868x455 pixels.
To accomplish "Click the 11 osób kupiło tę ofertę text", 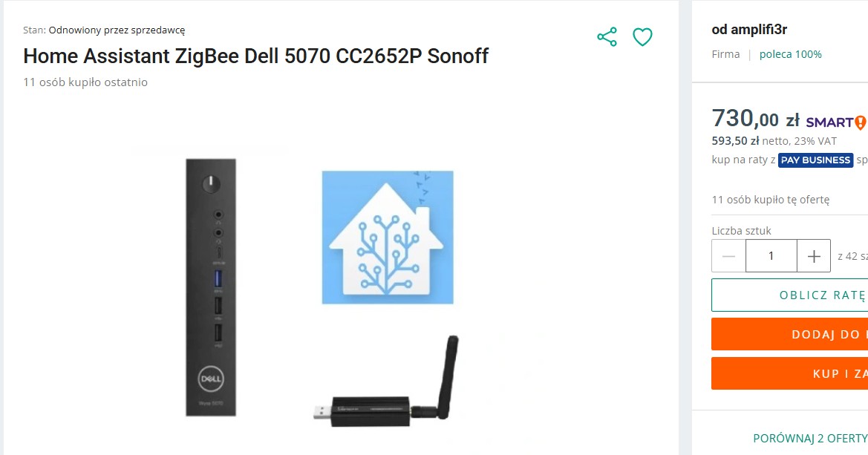I will [771, 199].
